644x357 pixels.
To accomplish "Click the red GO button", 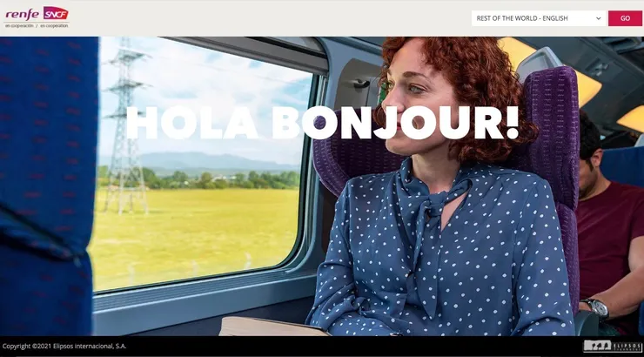I will tap(625, 18).
